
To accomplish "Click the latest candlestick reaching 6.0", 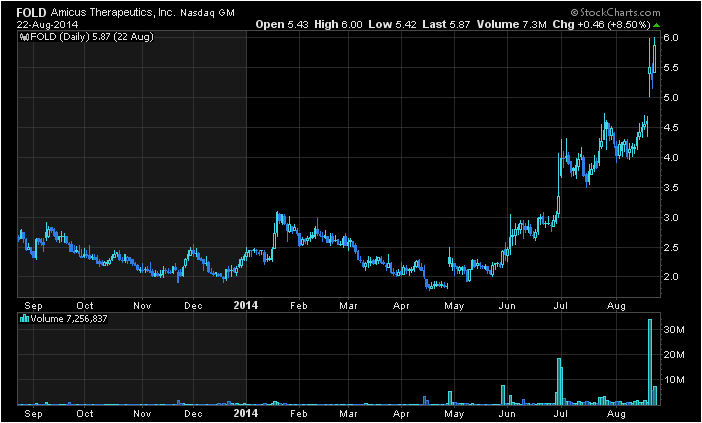I will (655, 56).
